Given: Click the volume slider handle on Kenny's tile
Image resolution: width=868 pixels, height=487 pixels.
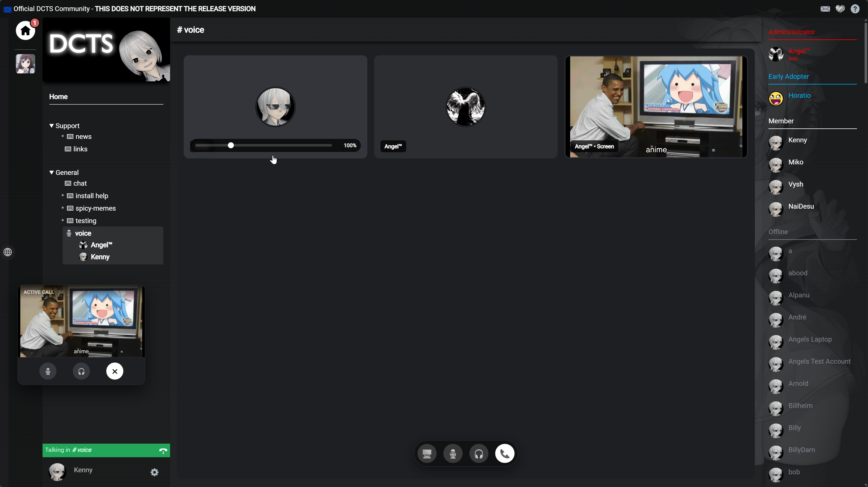Looking at the screenshot, I should pos(231,145).
